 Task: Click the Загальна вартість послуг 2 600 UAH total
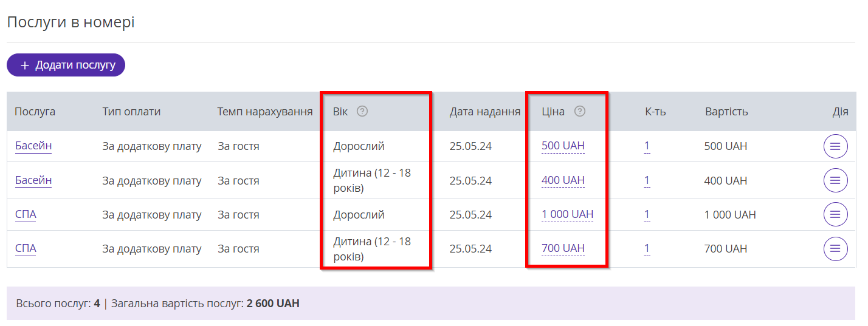coord(205,303)
